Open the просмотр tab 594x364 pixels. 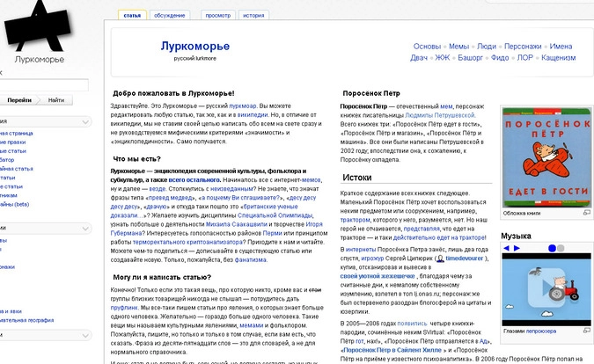point(217,15)
